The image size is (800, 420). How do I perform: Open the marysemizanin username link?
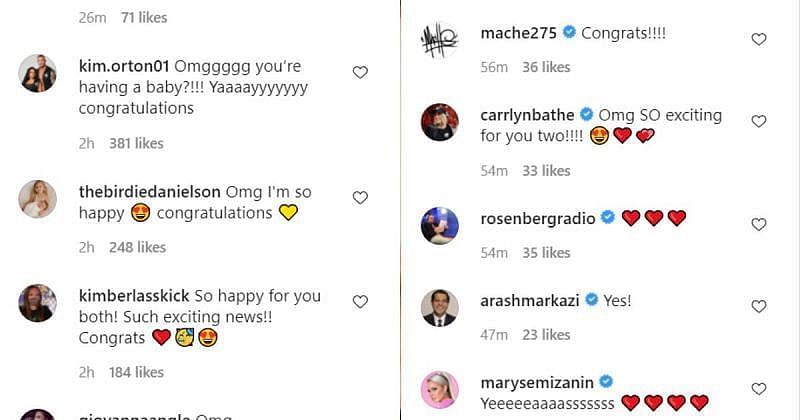(x=535, y=381)
